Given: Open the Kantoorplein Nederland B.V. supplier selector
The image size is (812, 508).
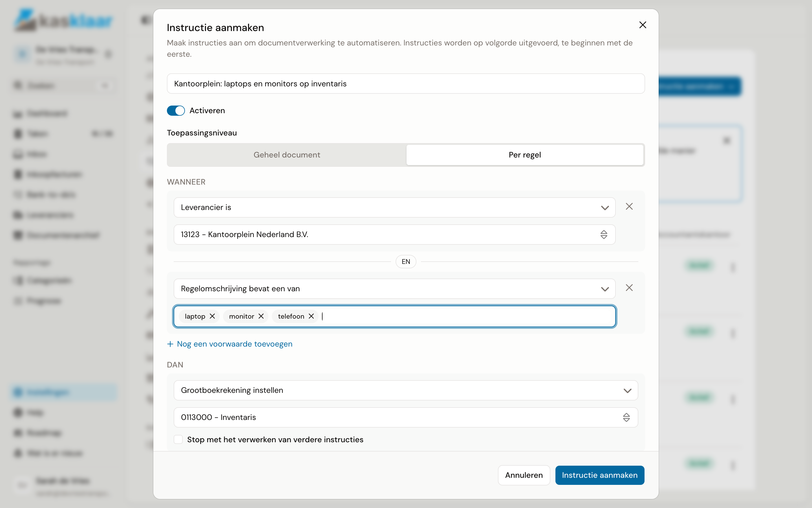Looking at the screenshot, I should tap(394, 235).
